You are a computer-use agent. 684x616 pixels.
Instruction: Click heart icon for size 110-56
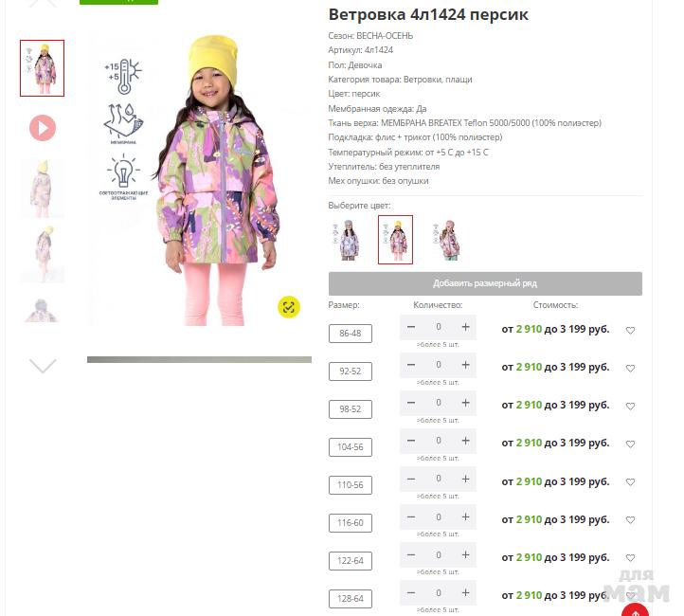[x=630, y=482]
